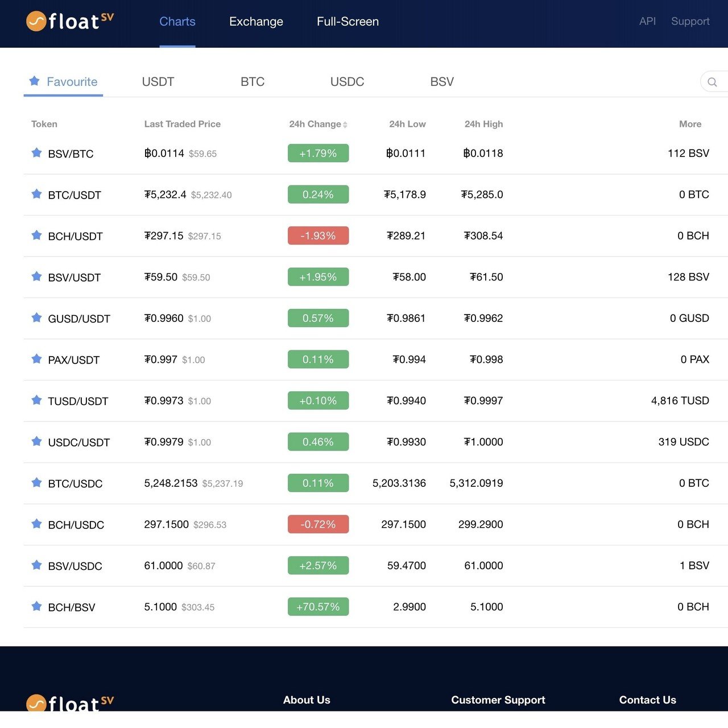Click the Float SV logo in the footer
Image resolution: width=728 pixels, height=728 pixels.
(x=68, y=704)
